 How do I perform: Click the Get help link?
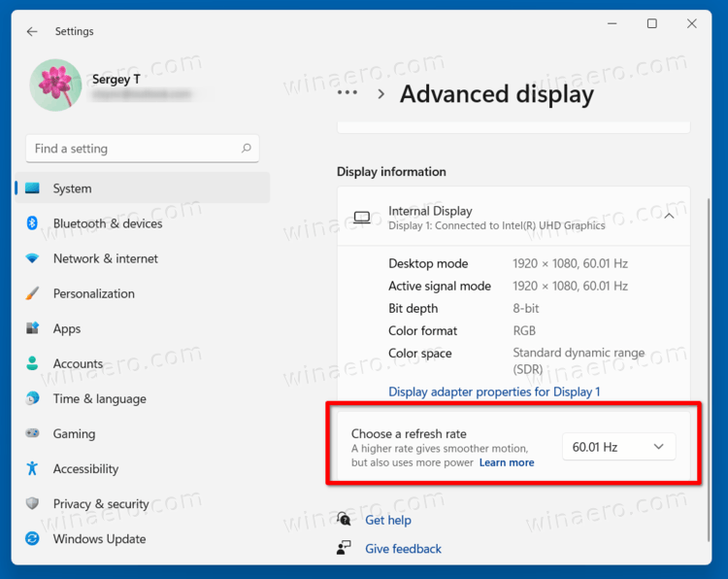point(388,520)
